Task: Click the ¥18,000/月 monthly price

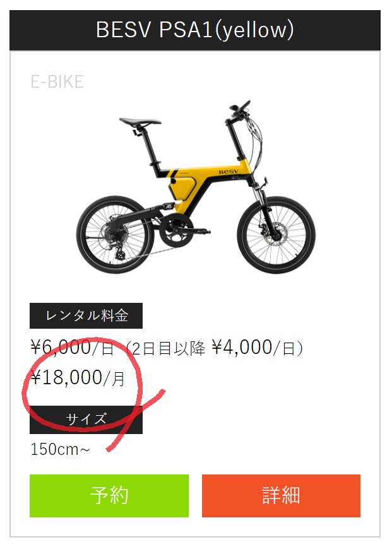Action: pos(78,378)
